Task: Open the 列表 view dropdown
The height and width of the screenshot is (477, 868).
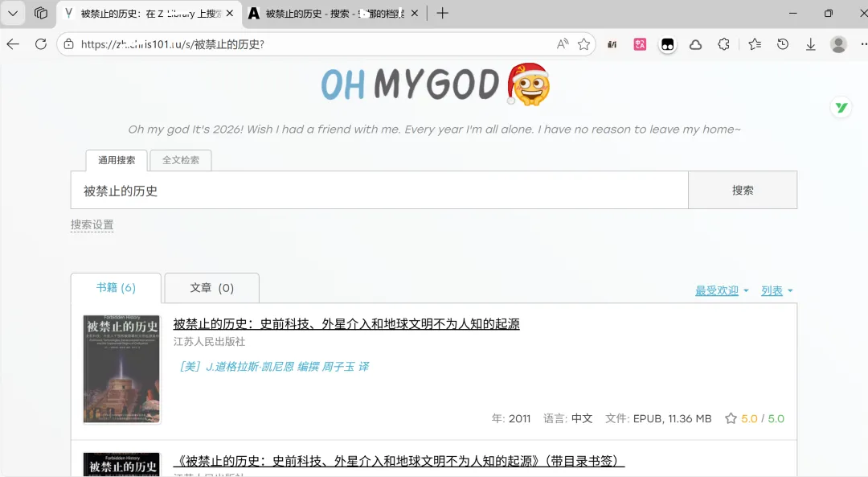Action: [776, 290]
